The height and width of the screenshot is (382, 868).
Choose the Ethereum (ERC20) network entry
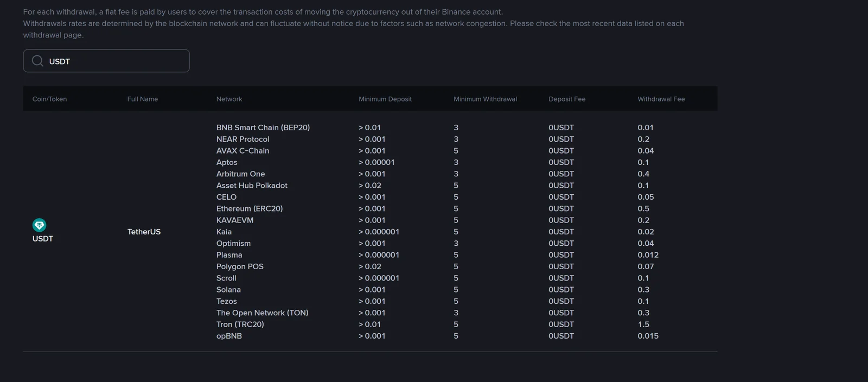pyautogui.click(x=250, y=208)
